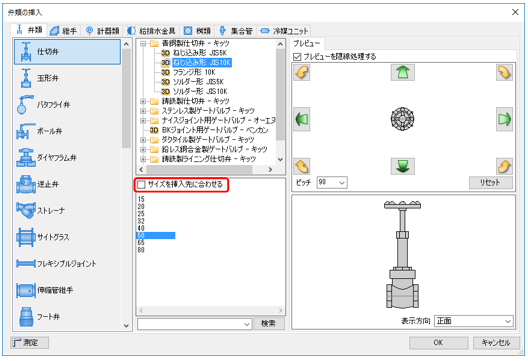528x361 pixels.
Task: Toggle プレビューを隠線処理する checkbox
Action: pos(297,57)
